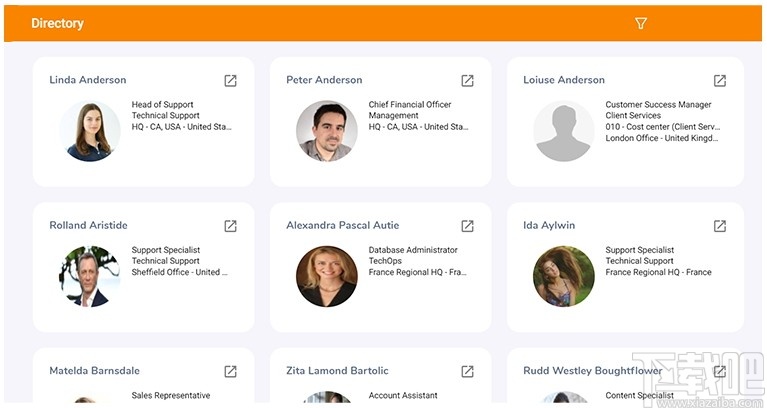Open Loiuse Anderson's profile via external link icon

[719, 80]
